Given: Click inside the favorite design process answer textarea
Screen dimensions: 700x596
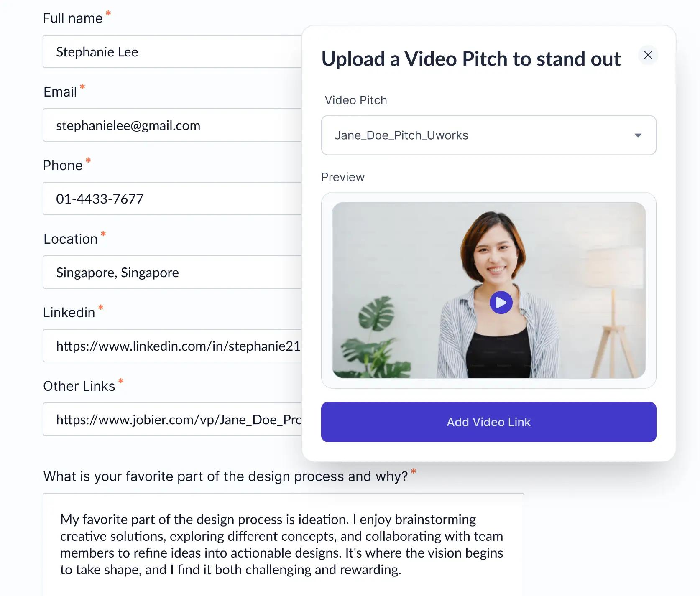Looking at the screenshot, I should click(283, 545).
